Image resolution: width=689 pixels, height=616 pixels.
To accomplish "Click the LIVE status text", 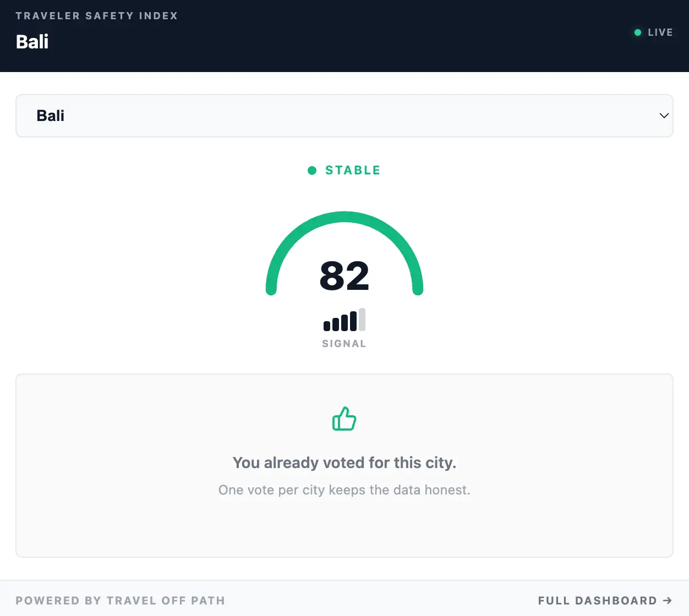I will [660, 32].
